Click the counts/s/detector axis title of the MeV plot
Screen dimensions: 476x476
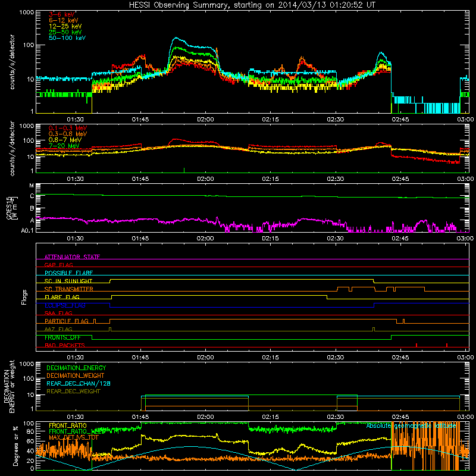12,148
